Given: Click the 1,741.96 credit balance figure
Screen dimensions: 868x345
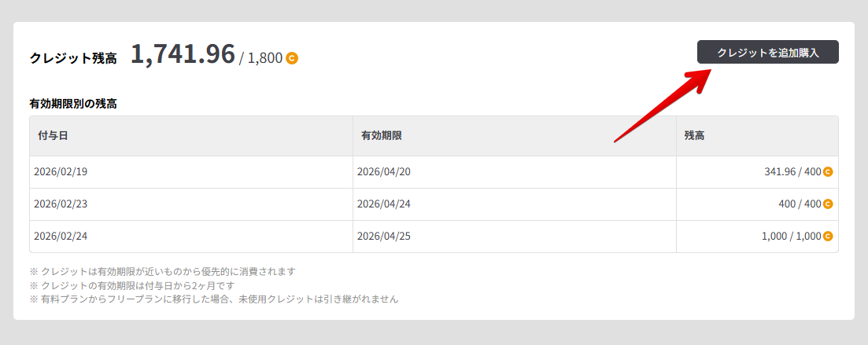Looking at the screenshot, I should [x=183, y=54].
